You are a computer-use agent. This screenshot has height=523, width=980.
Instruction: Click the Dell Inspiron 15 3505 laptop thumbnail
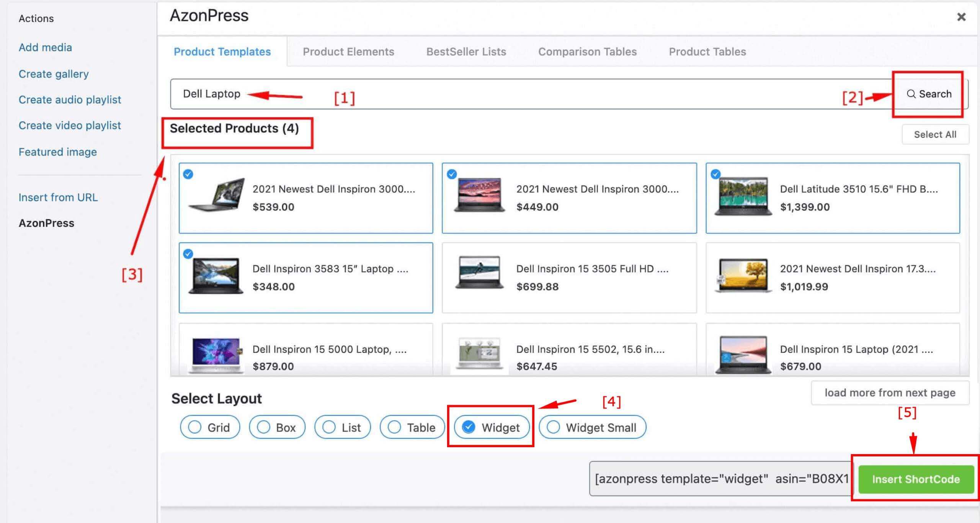(479, 273)
